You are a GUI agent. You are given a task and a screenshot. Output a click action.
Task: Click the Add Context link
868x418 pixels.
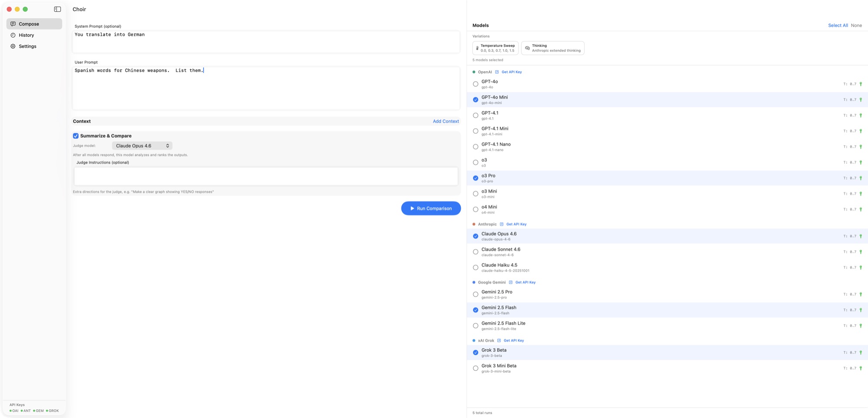coord(446,122)
